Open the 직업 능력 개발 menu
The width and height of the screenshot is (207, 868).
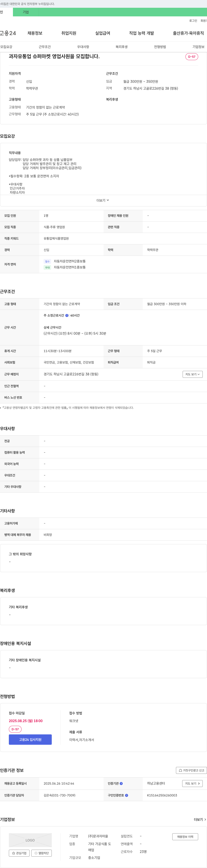pyautogui.click(x=142, y=33)
